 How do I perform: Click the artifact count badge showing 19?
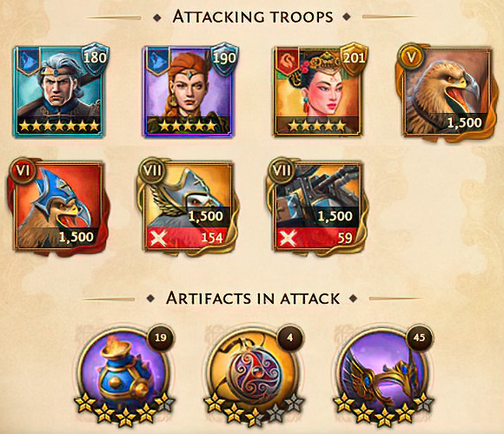(161, 338)
